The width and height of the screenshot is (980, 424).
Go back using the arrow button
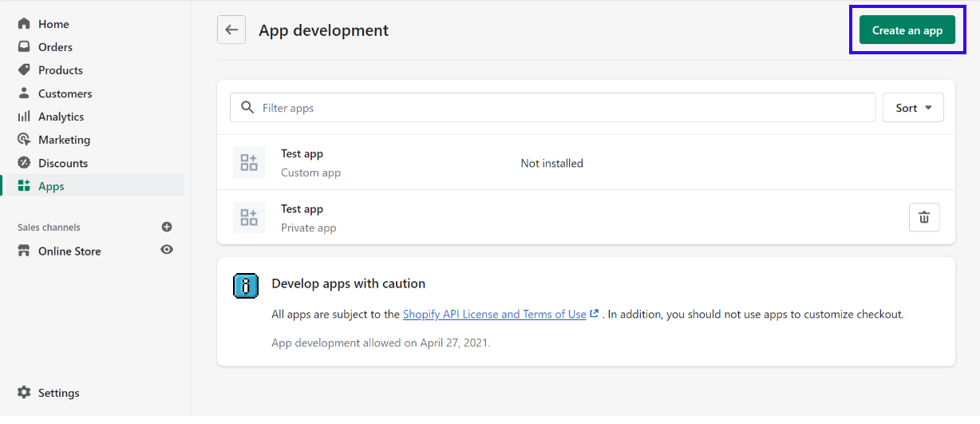point(231,30)
